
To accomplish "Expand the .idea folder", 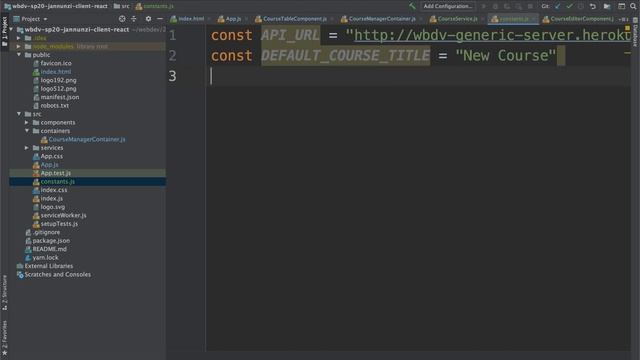I will click(19, 38).
